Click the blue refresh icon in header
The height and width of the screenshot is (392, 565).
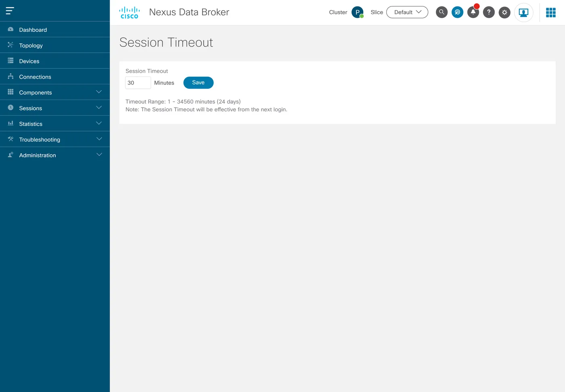point(457,12)
